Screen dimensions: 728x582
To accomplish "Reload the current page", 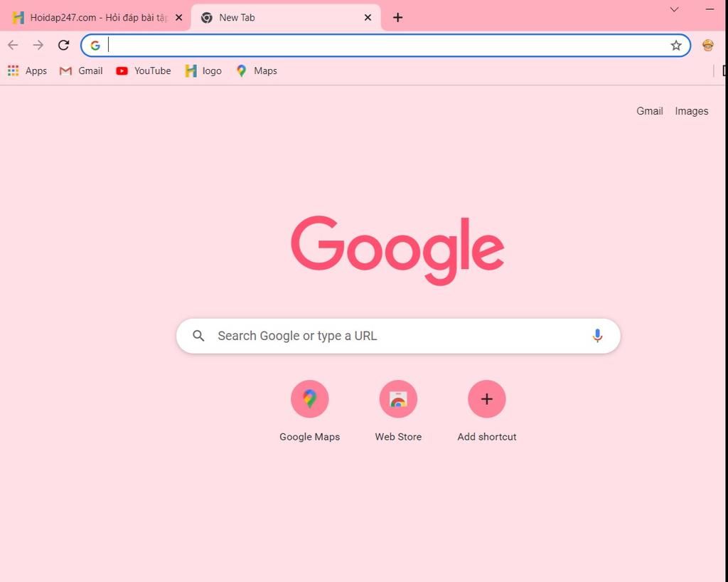I will (x=63, y=45).
